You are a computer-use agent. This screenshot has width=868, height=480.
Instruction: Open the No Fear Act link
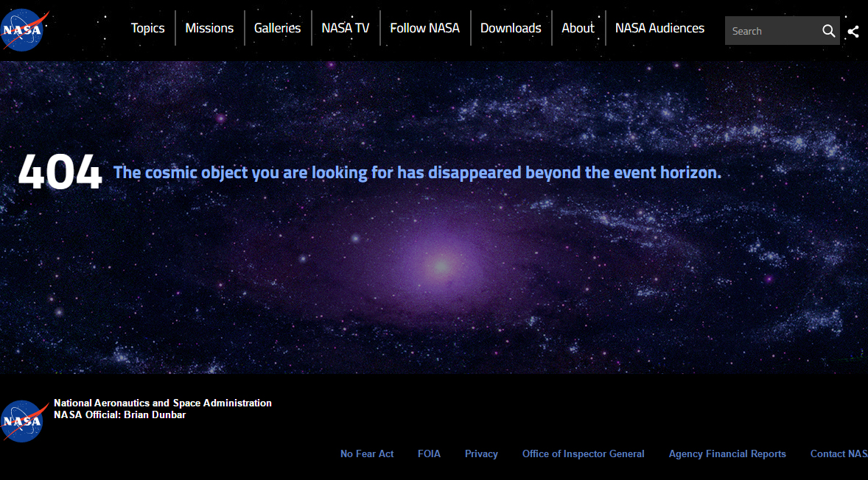pyautogui.click(x=366, y=453)
